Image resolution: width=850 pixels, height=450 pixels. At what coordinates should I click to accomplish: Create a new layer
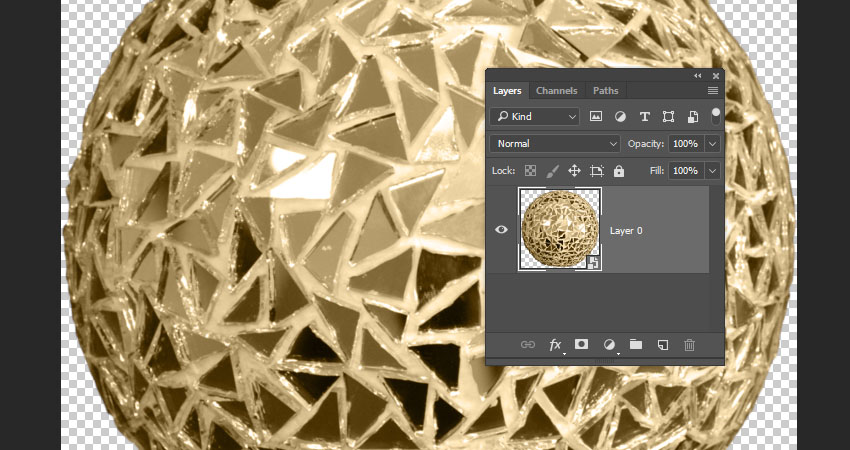(662, 345)
